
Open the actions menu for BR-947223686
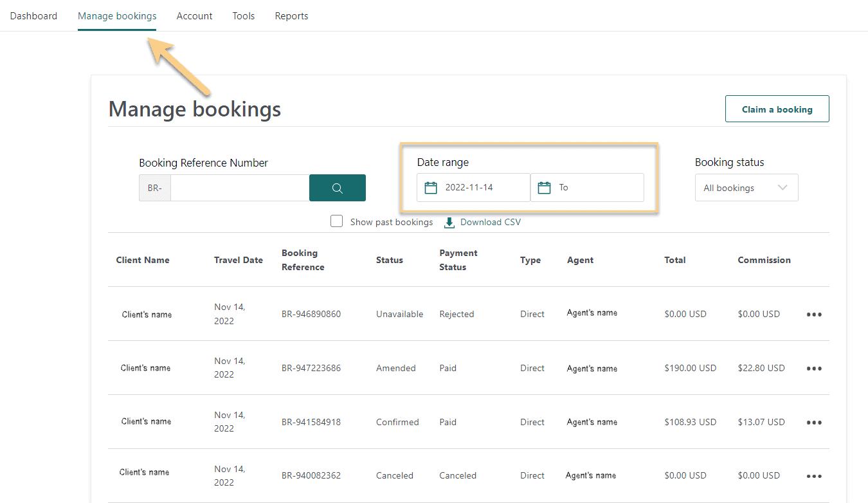[814, 368]
